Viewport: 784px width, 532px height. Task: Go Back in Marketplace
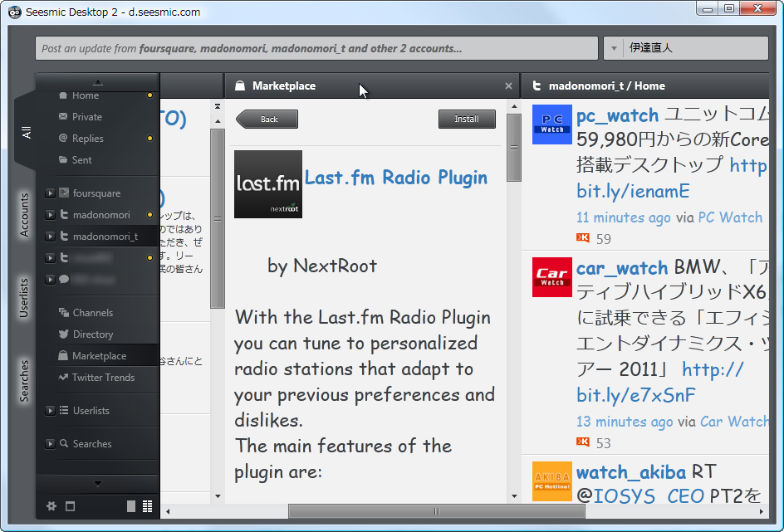click(267, 119)
